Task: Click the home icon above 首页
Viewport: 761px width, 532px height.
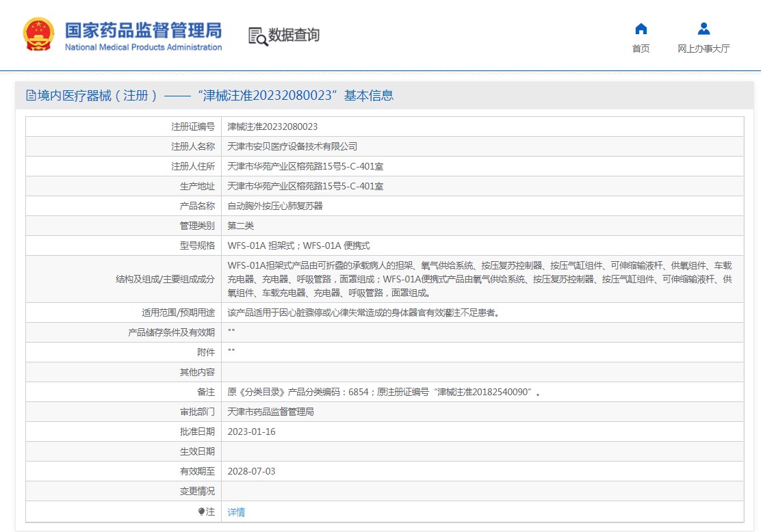Action: tap(641, 29)
